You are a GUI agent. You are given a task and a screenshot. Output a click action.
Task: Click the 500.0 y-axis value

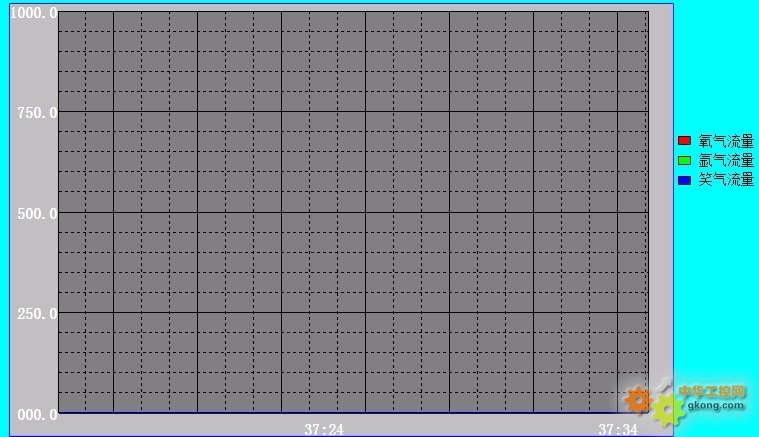tap(37, 214)
